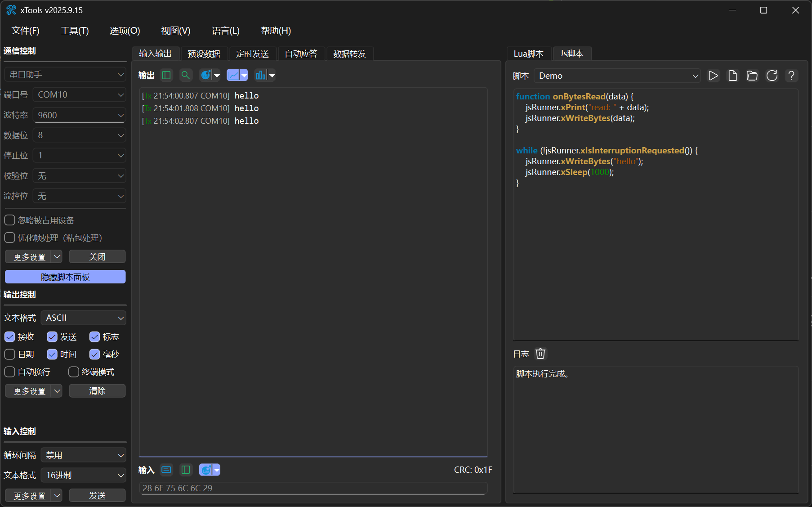Click the input Lua script icon
Screen dimensions: 812x507
pos(206,470)
